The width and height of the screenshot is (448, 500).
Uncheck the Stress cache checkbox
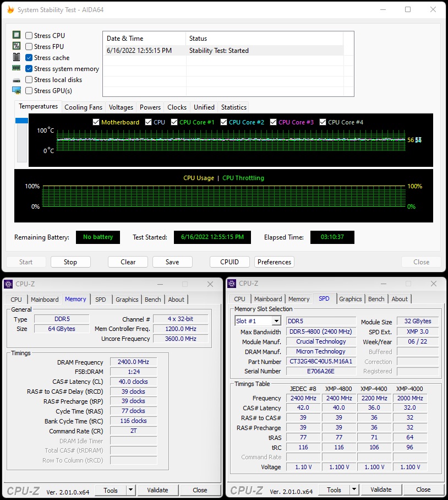click(x=29, y=58)
